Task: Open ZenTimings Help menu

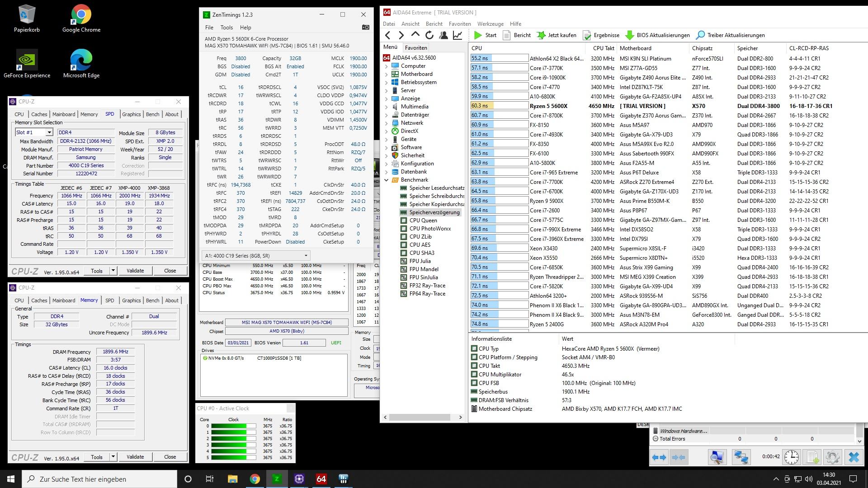Action: click(245, 28)
